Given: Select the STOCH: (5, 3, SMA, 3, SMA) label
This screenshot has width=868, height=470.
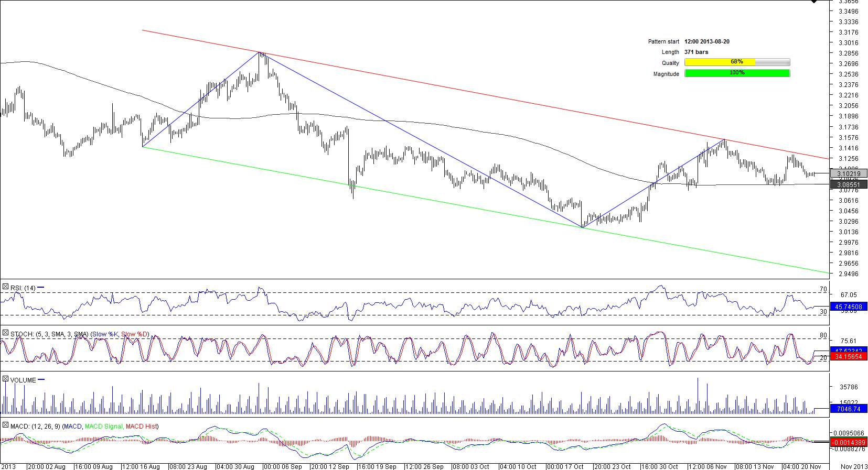Looking at the screenshot, I should point(49,334).
